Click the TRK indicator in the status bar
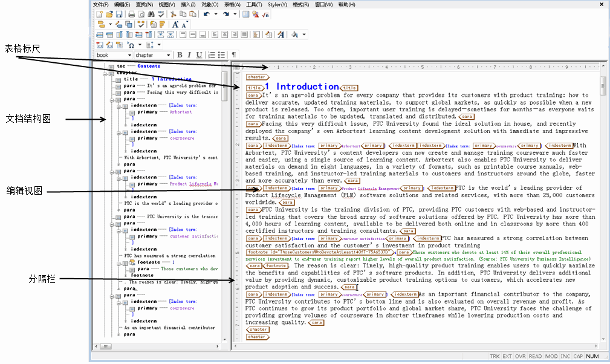The image size is (610, 364). click(495, 356)
